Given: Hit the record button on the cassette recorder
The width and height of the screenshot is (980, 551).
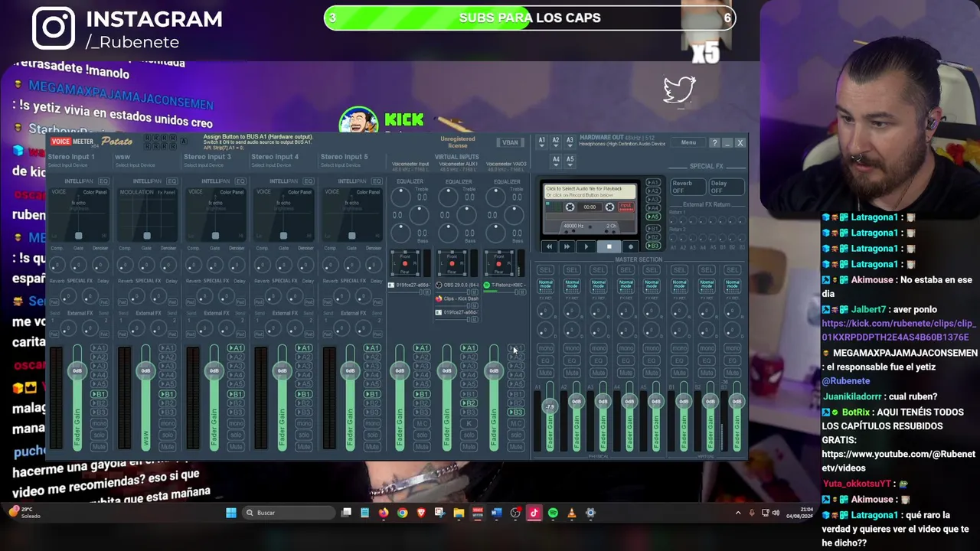Looking at the screenshot, I should coord(631,246).
